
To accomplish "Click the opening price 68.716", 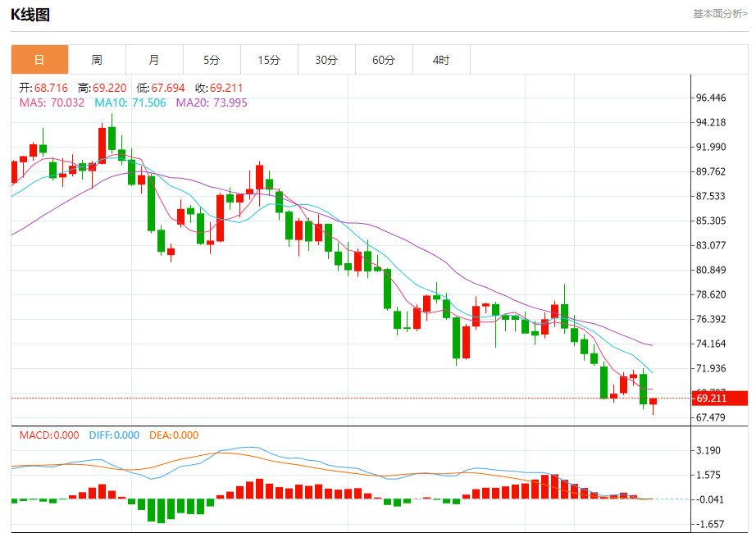I will pos(51,88).
